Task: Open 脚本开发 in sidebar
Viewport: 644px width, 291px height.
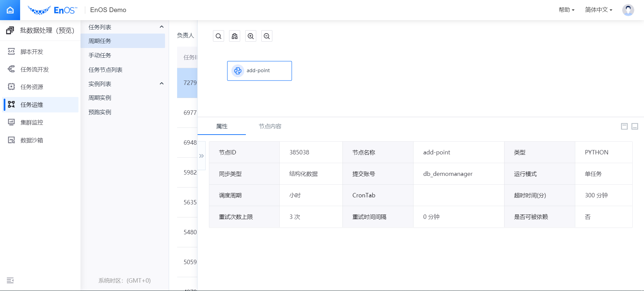Action: [x=40, y=52]
